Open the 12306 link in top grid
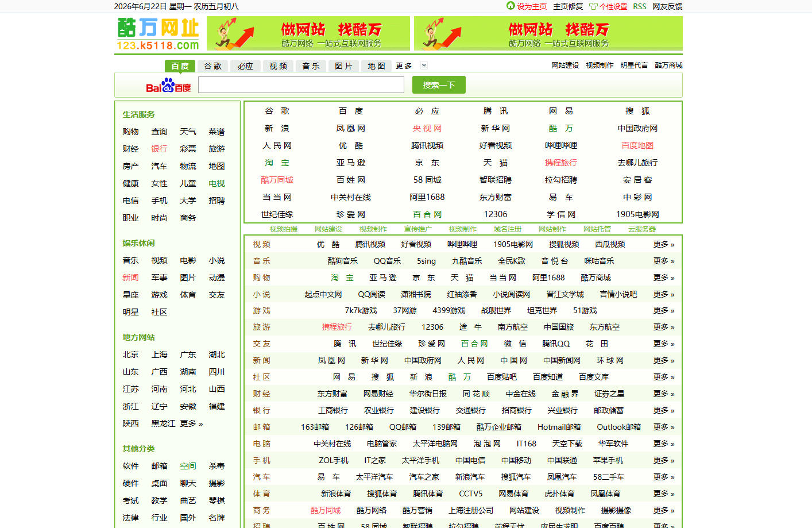 coord(496,214)
